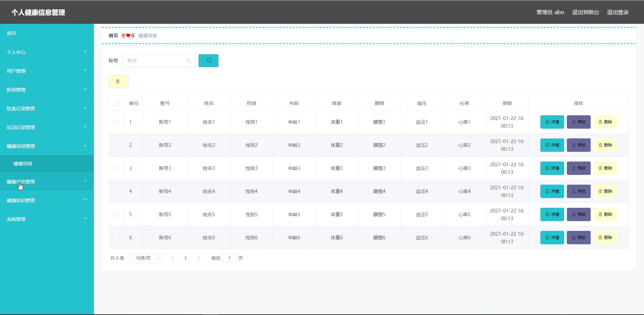Click the 更新 column header

[x=507, y=103]
